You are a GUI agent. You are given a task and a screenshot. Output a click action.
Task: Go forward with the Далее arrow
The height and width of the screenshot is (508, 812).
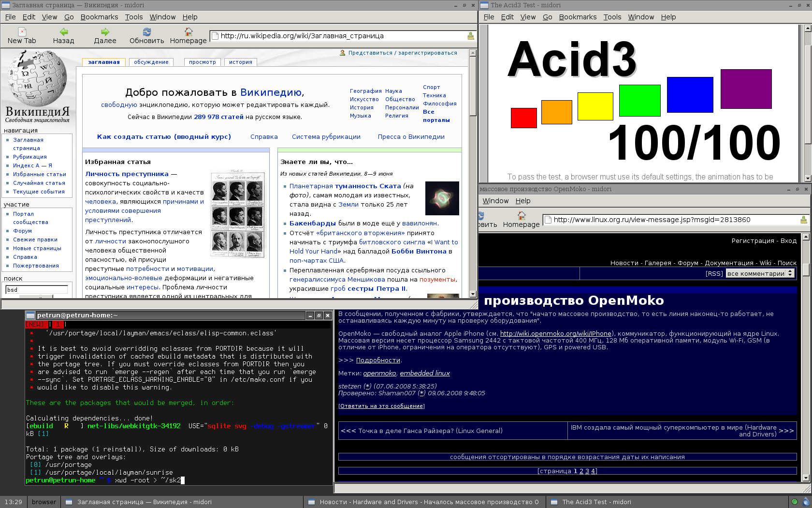pyautogui.click(x=105, y=36)
